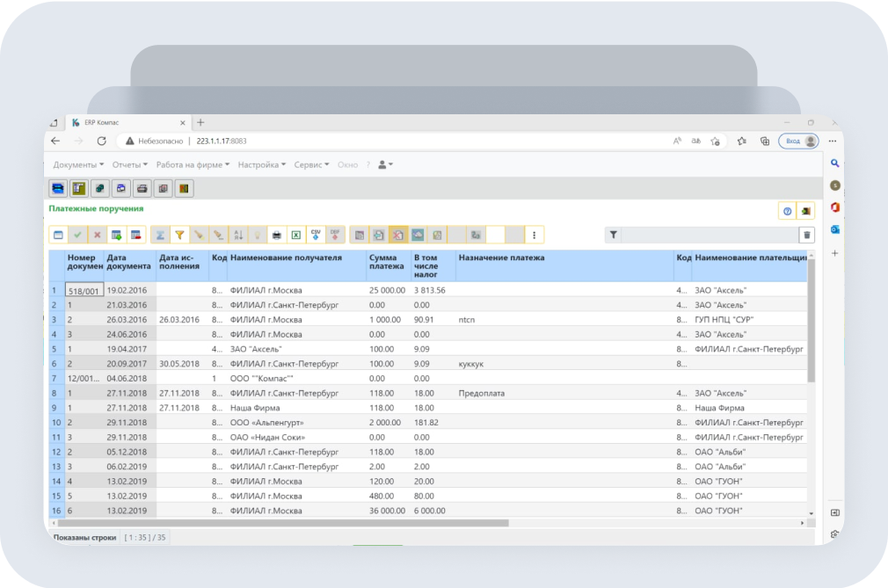
Task: Select the row with document number 518/001
Action: [84, 290]
